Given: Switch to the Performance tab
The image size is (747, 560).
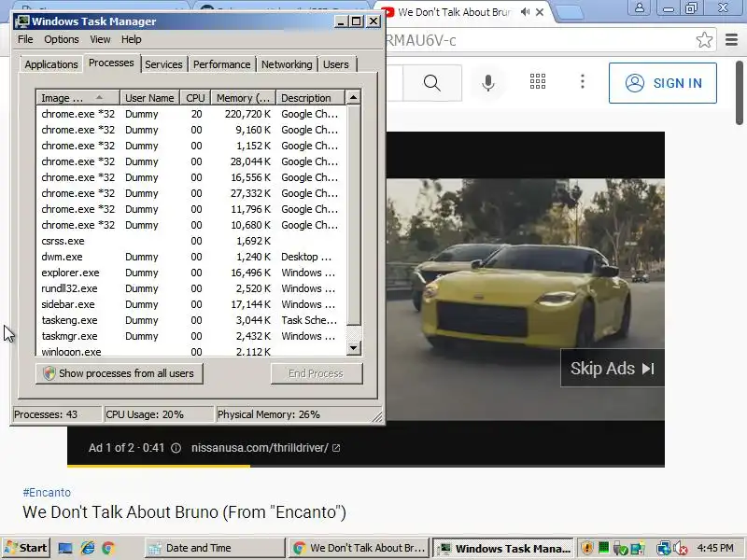Looking at the screenshot, I should [x=221, y=64].
